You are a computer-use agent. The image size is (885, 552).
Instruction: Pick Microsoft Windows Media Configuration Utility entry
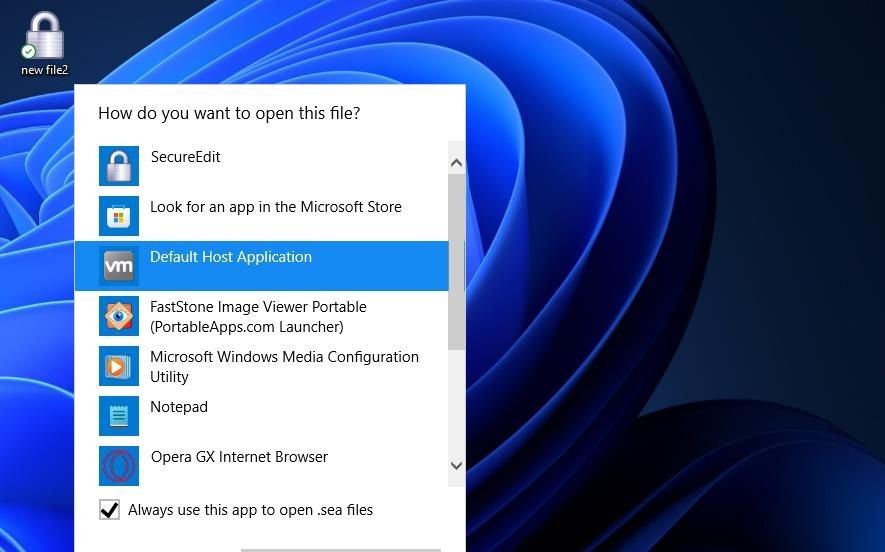pyautogui.click(x=261, y=366)
